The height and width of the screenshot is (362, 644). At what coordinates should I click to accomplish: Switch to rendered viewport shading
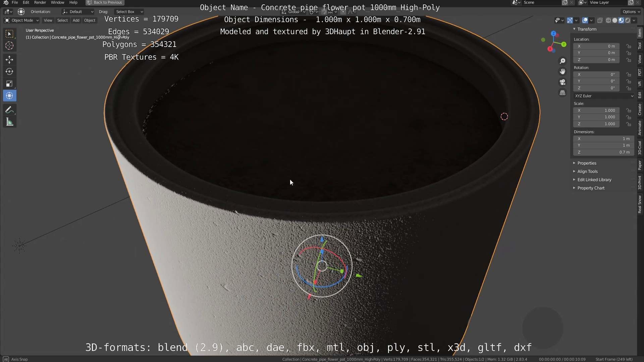tap(628, 20)
